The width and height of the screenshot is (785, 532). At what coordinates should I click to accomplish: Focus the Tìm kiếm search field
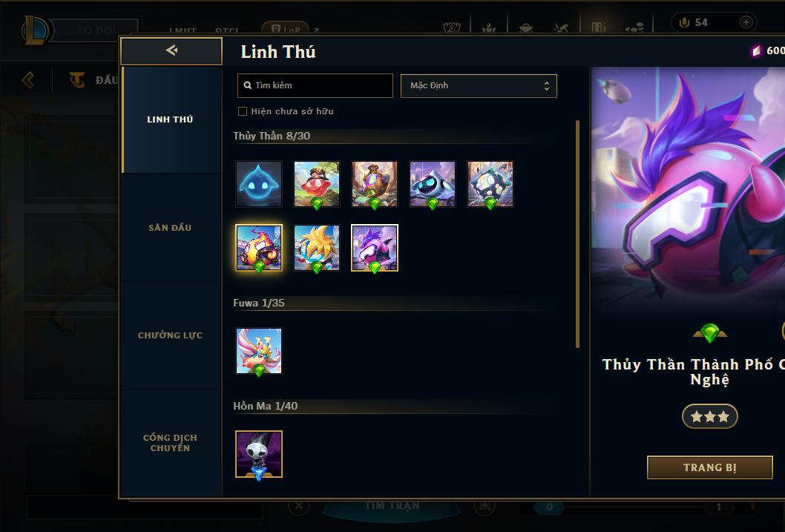[315, 85]
